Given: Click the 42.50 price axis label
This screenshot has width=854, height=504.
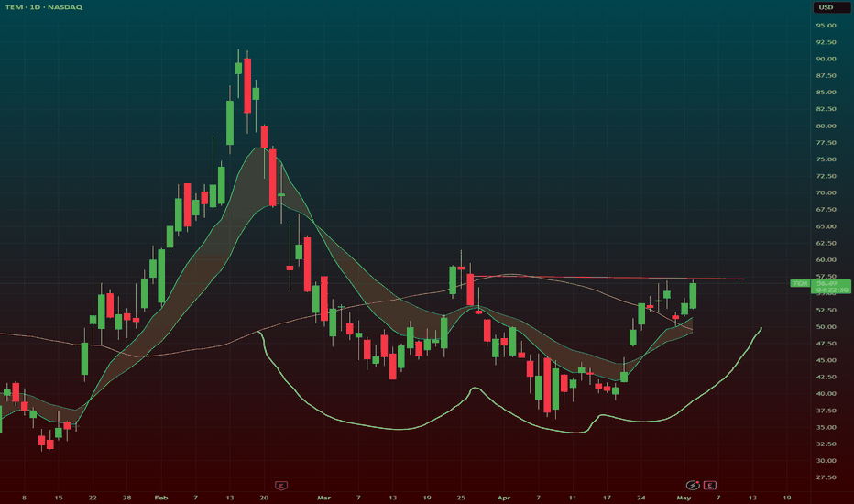Looking at the screenshot, I should [826, 377].
